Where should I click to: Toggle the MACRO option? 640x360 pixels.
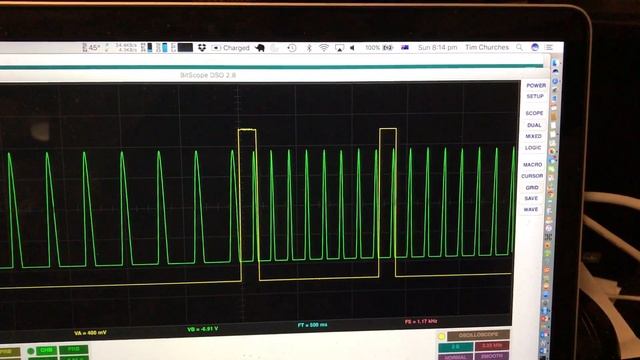click(533, 164)
